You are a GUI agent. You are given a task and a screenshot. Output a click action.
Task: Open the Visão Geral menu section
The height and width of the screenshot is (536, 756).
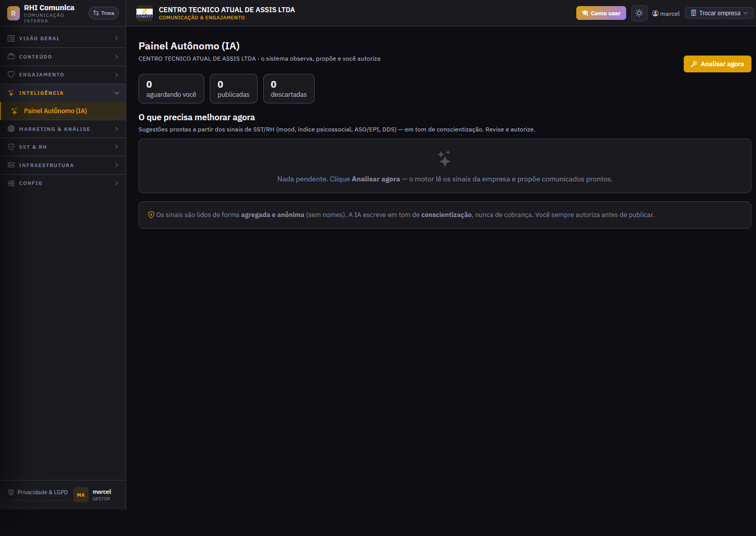point(63,39)
